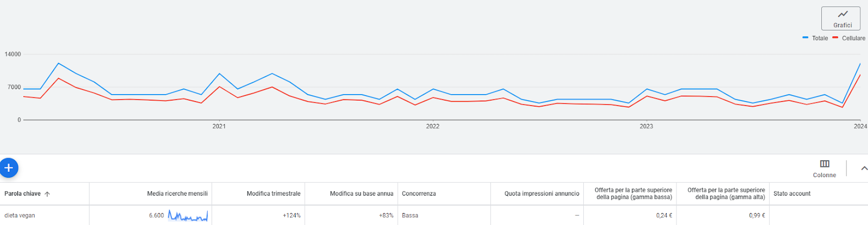Select the Stato account column header
Viewport: 868px width, 225px height.
coord(792,193)
